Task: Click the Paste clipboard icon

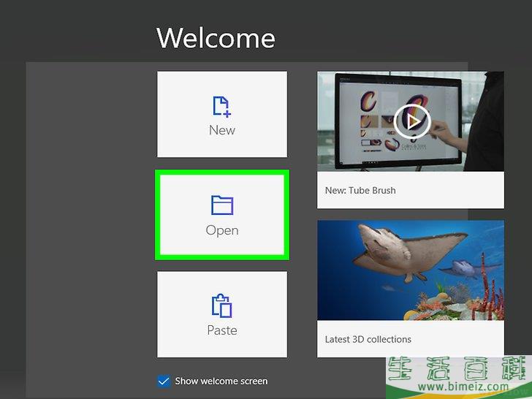Action: [x=222, y=305]
